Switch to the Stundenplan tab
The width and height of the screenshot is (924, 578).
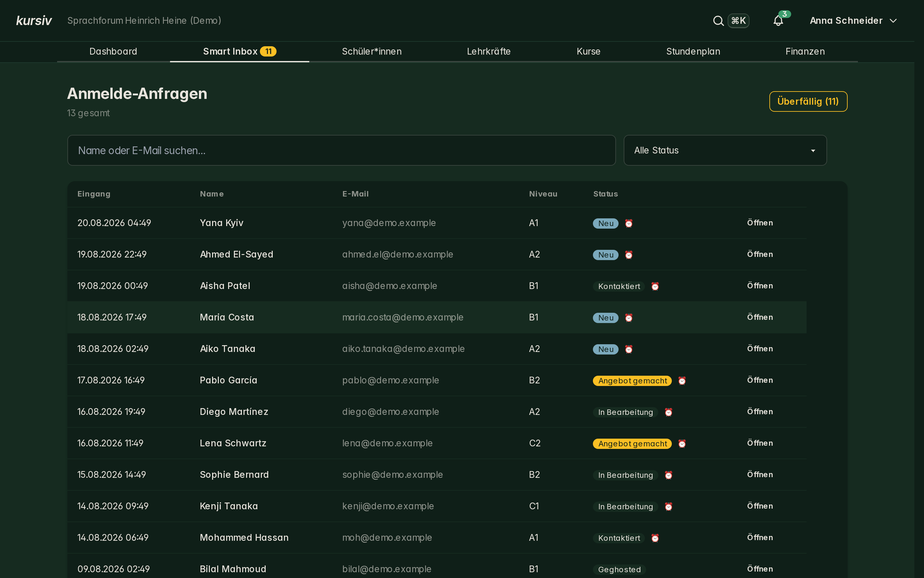693,51
